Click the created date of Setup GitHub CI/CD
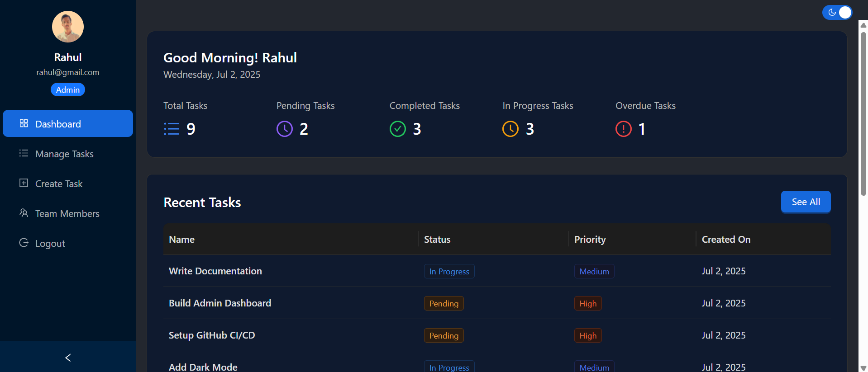The width and height of the screenshot is (868, 372). click(x=724, y=335)
